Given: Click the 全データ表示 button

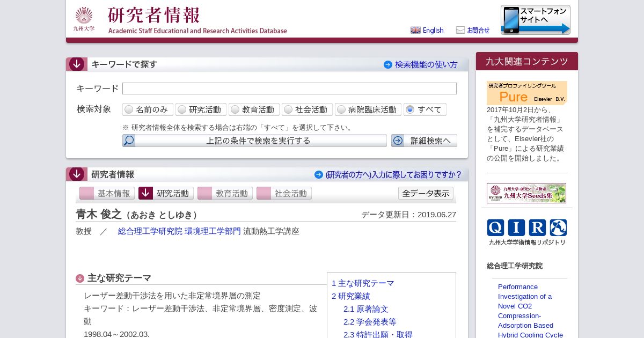Looking at the screenshot, I should click(x=426, y=193).
